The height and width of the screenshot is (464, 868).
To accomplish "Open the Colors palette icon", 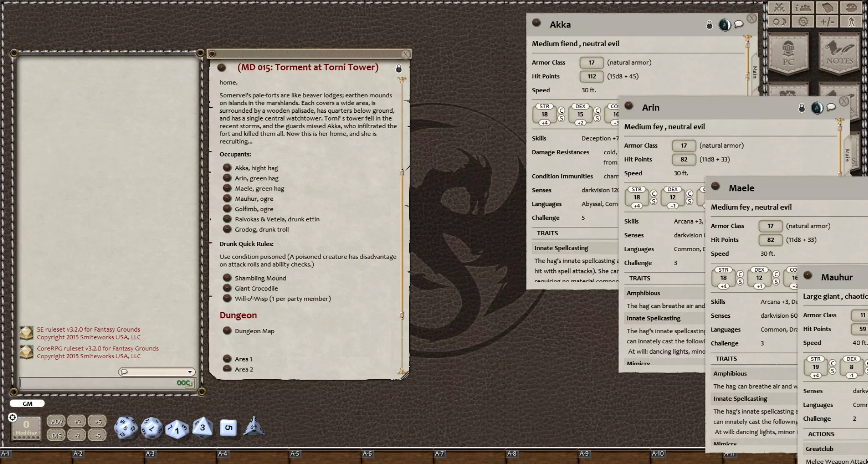I will point(852,7).
